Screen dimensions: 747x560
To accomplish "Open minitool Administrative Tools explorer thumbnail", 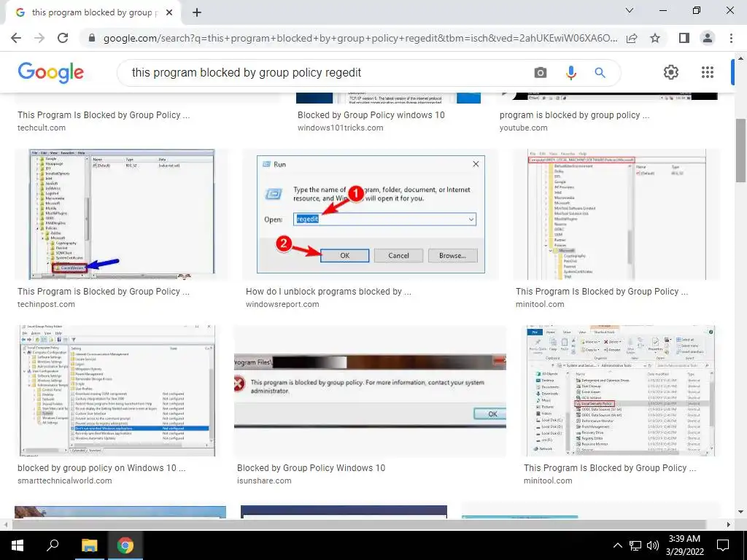I will [620, 391].
